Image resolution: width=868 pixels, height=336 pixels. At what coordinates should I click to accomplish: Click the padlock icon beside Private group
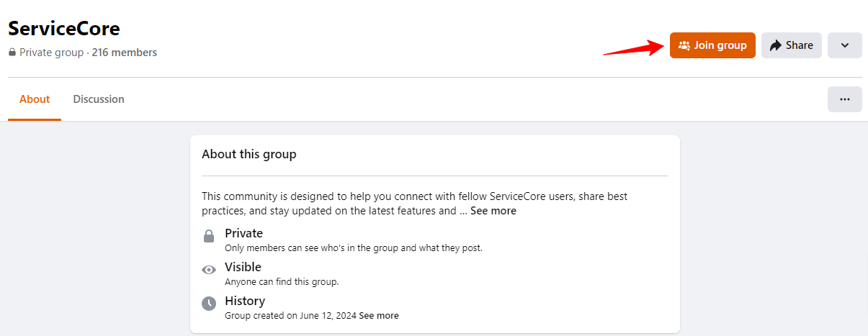click(12, 53)
